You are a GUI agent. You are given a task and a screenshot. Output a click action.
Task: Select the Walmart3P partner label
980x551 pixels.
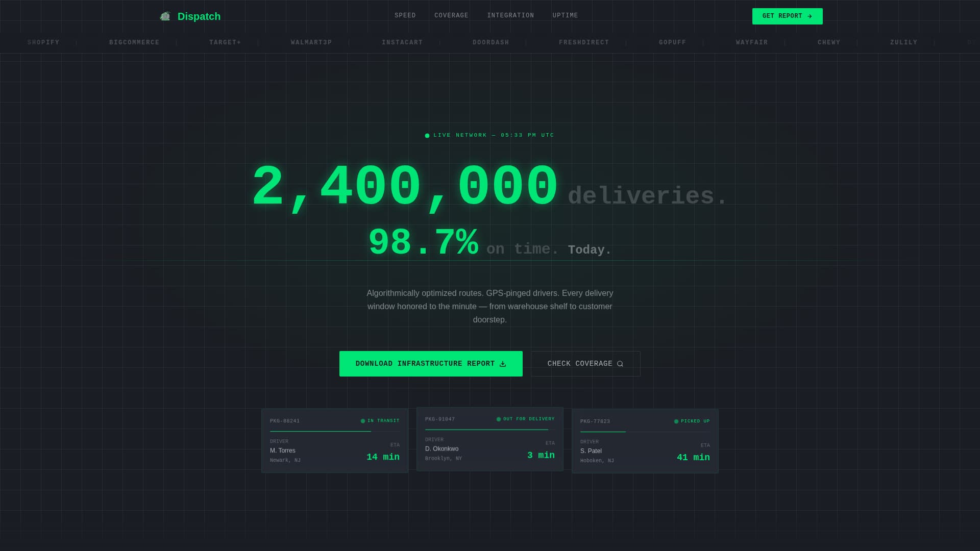pos(311,43)
